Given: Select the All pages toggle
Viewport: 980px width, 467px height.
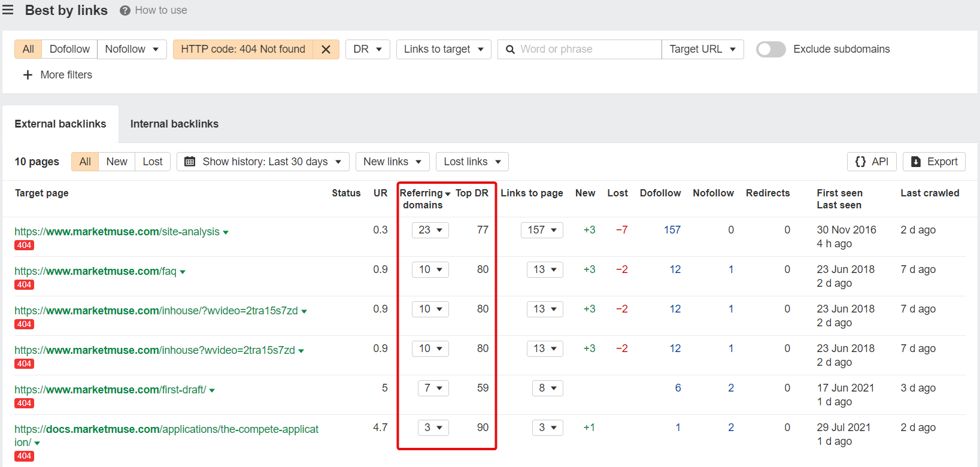Looking at the screenshot, I should (x=85, y=162).
